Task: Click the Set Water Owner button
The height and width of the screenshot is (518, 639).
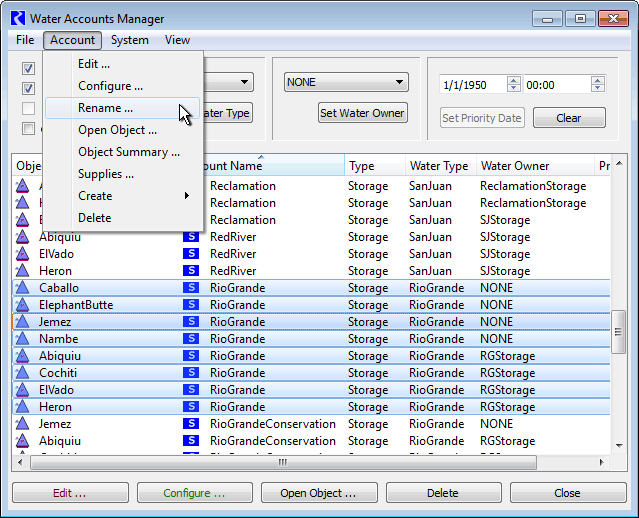Action: (x=362, y=113)
